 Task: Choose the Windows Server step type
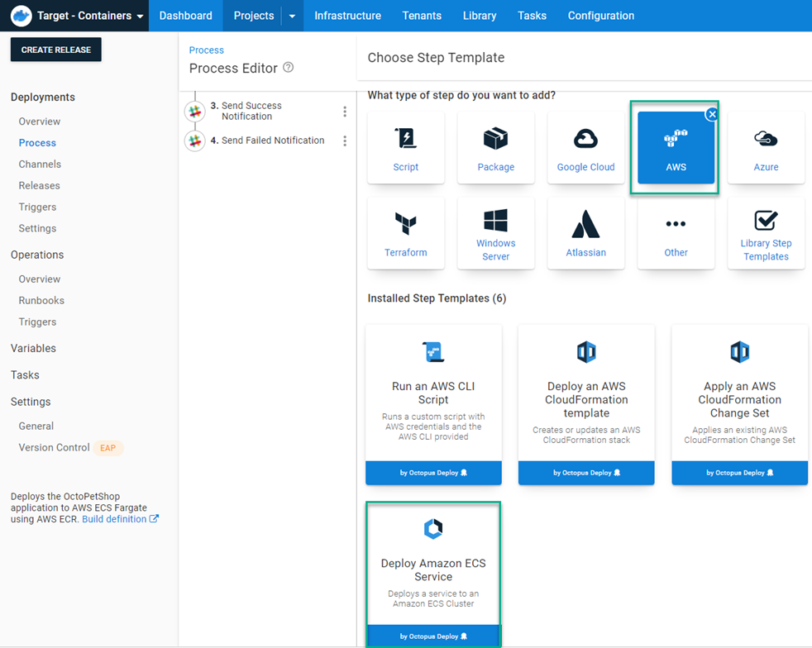pos(495,233)
